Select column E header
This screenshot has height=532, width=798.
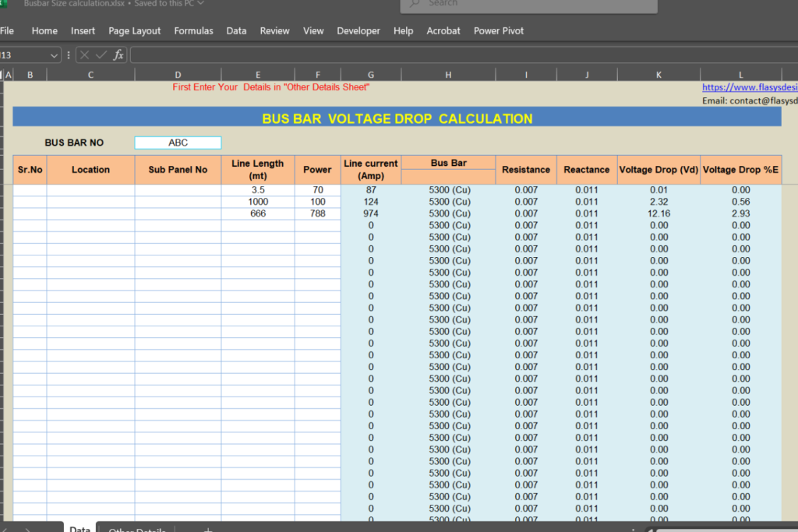258,75
